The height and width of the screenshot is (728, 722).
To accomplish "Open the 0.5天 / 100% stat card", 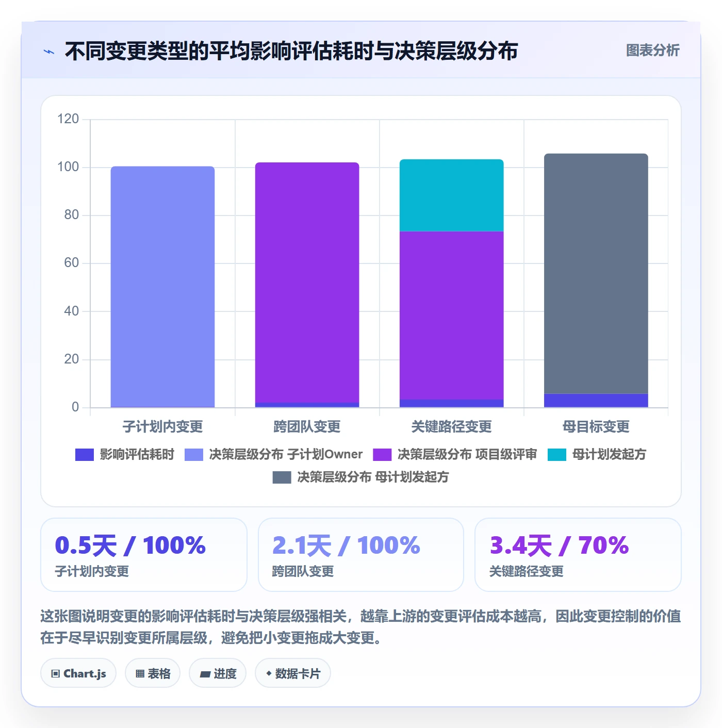I will coord(144,555).
